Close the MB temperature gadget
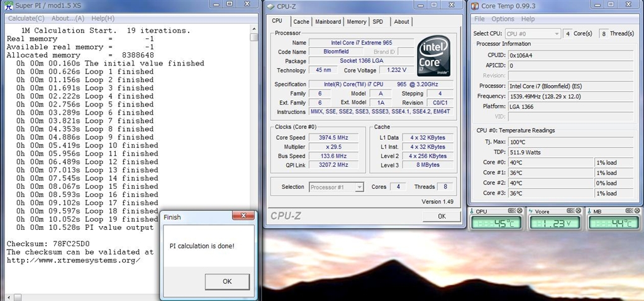This screenshot has height=301, width=644. [x=638, y=210]
